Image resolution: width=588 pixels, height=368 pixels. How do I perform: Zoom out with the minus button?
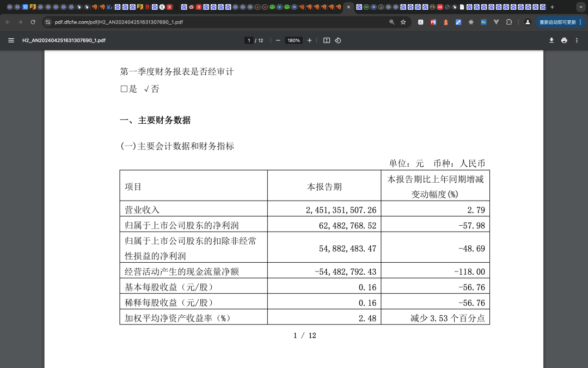pyautogui.click(x=278, y=40)
